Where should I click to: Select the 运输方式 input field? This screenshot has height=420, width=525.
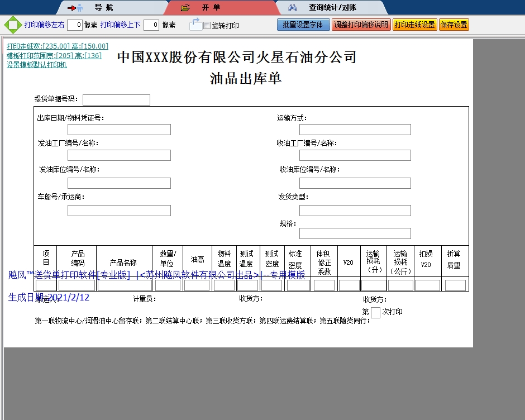(355, 130)
